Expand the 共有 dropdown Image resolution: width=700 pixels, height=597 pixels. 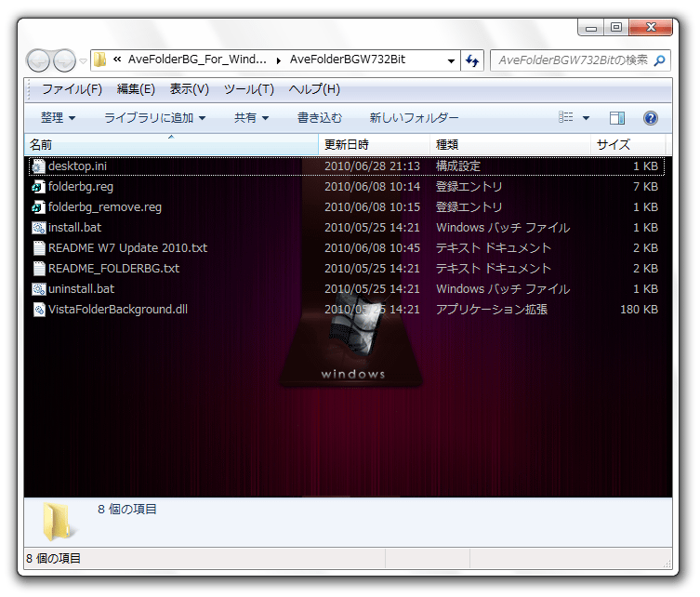pyautogui.click(x=251, y=118)
